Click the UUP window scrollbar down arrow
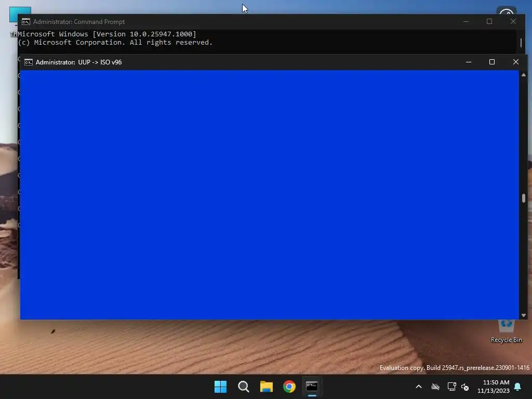The image size is (532, 399). [x=524, y=315]
